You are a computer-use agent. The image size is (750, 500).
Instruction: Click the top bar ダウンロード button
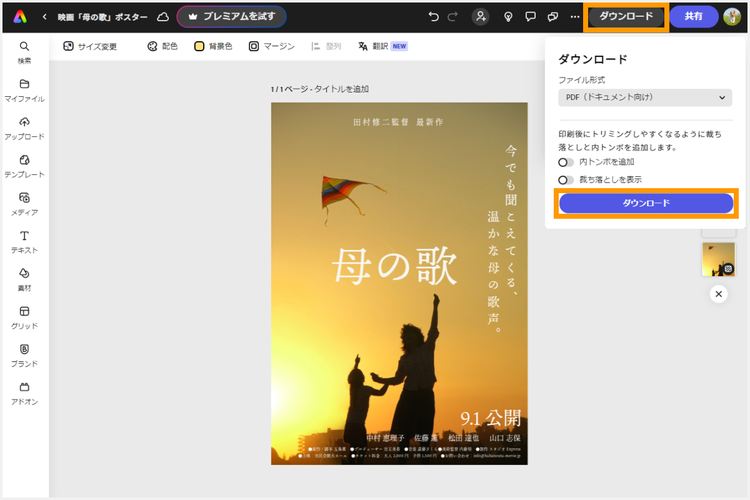click(626, 17)
